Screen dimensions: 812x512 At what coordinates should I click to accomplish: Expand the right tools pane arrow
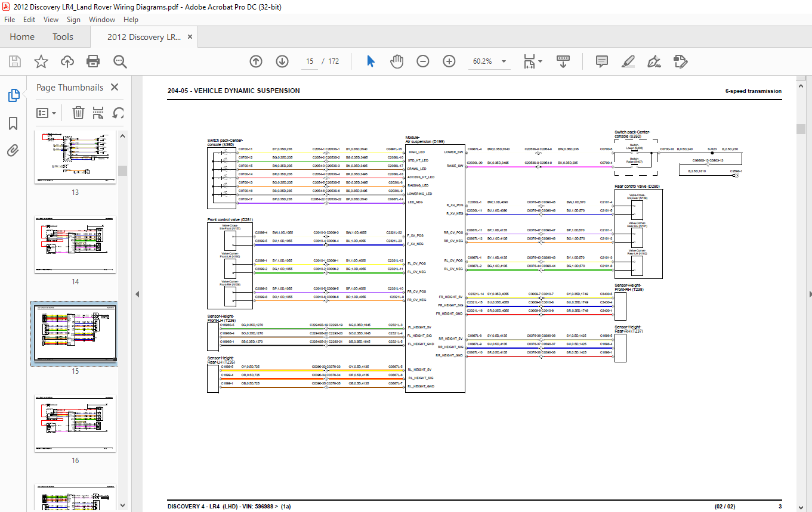coord(810,294)
